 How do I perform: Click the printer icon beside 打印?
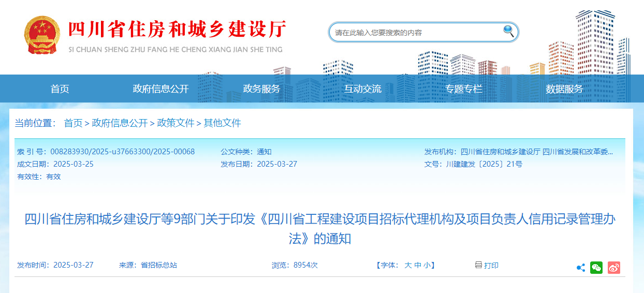point(478,265)
